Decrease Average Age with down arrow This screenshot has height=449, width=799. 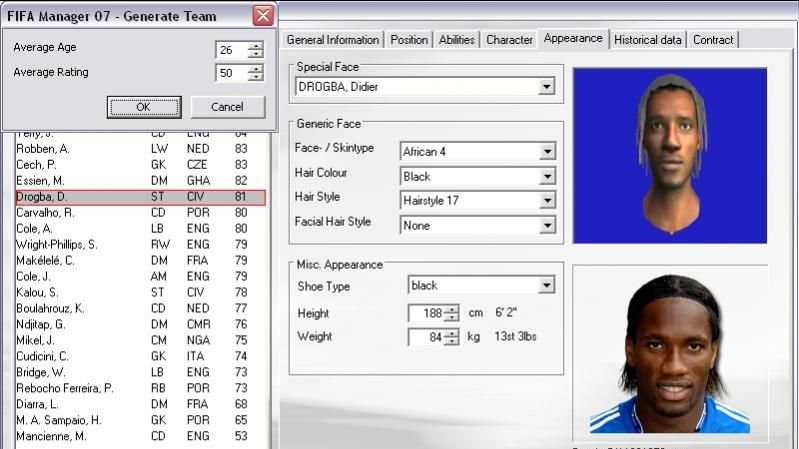coord(255,54)
